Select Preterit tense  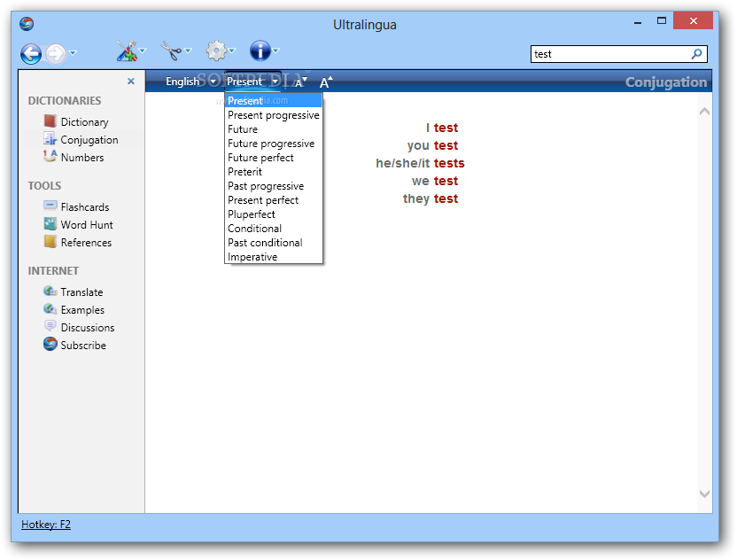coord(274,172)
